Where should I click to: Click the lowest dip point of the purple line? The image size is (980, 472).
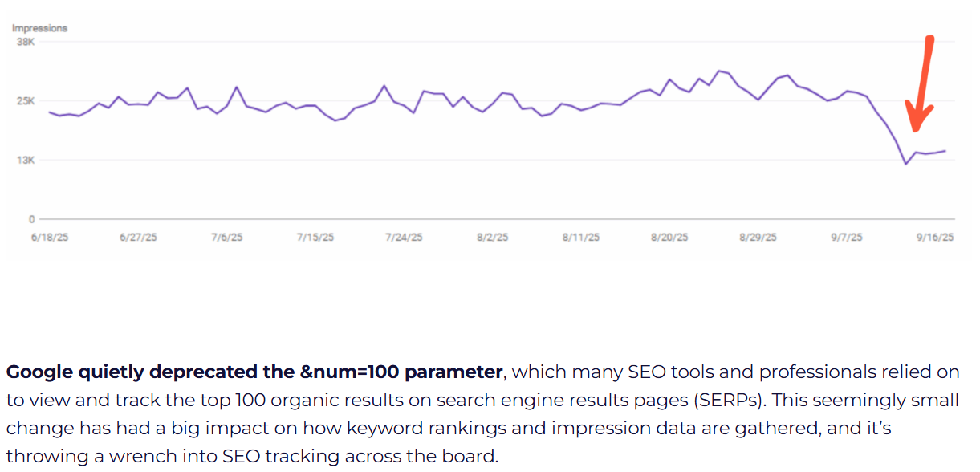pos(906,164)
